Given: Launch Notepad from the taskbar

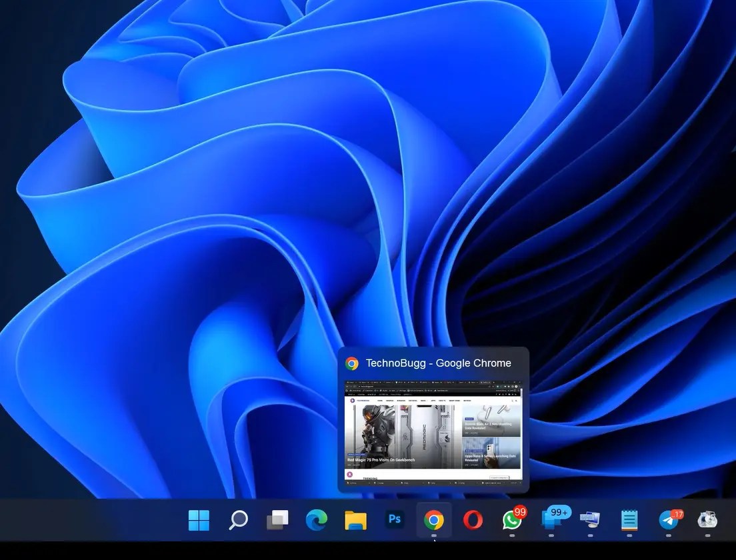Looking at the screenshot, I should [629, 520].
